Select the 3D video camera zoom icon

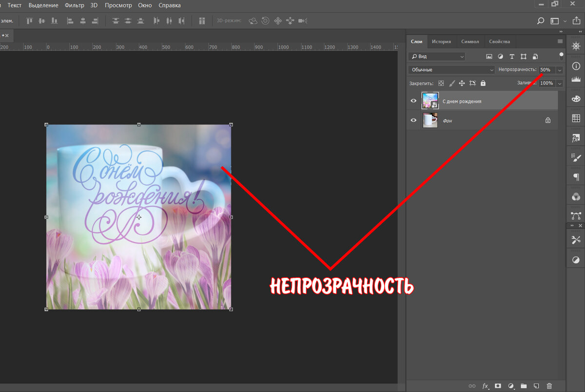point(303,21)
